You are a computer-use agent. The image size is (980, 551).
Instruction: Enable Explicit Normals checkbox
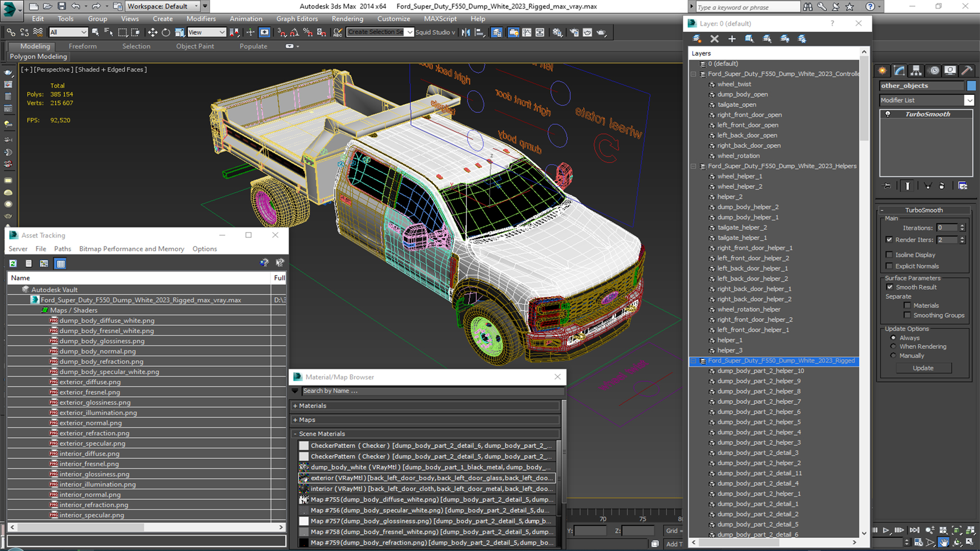(889, 266)
